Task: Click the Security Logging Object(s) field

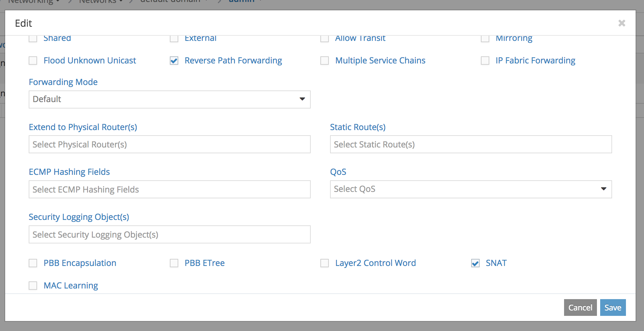Action: pos(169,234)
